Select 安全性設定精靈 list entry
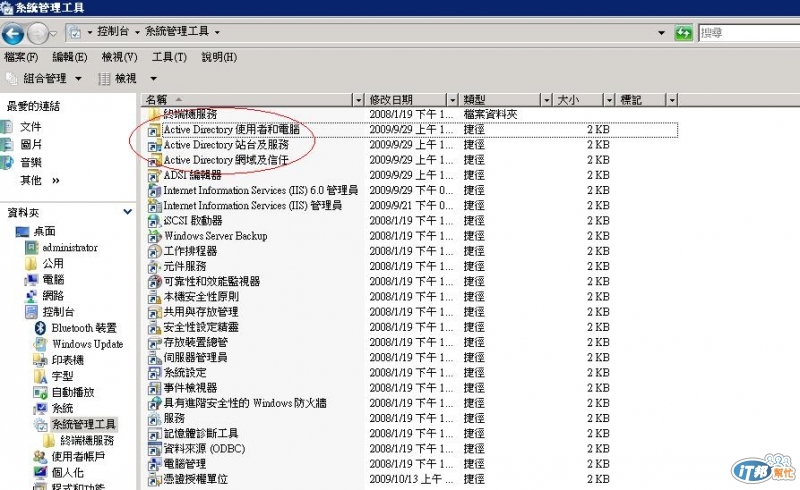800x490 pixels. pyautogui.click(x=201, y=327)
